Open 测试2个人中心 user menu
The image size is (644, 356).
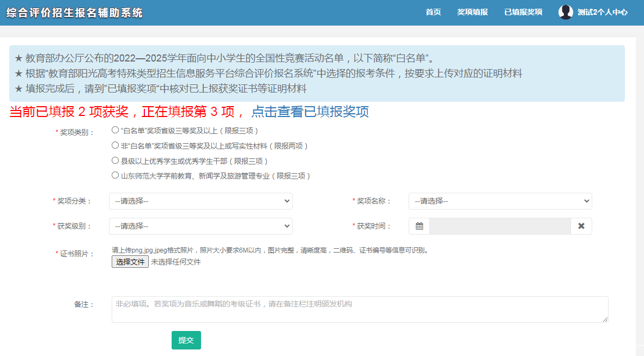pos(602,12)
